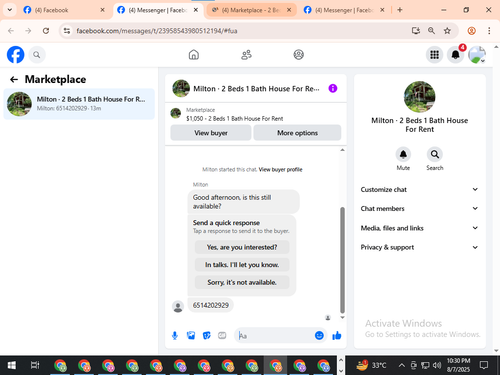
Task: Click the View buyer button
Action: (211, 133)
